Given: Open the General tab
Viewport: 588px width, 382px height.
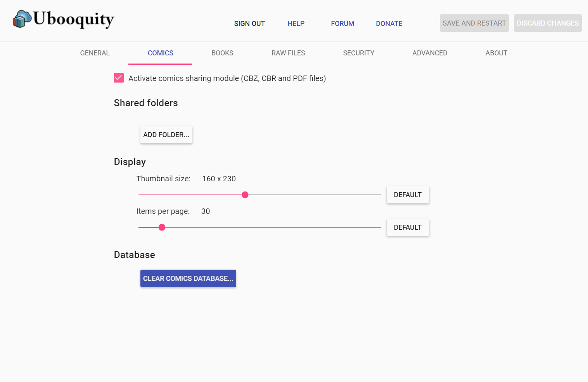Looking at the screenshot, I should click(95, 53).
